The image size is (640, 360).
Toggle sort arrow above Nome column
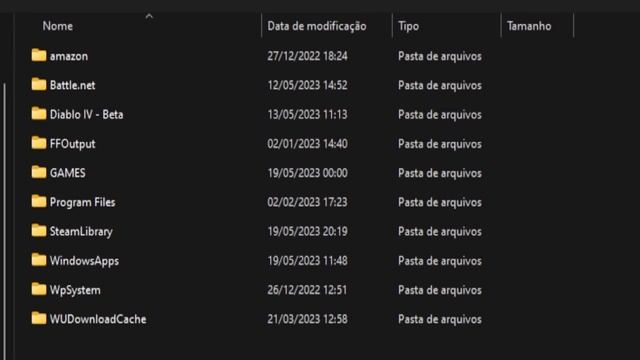(149, 16)
